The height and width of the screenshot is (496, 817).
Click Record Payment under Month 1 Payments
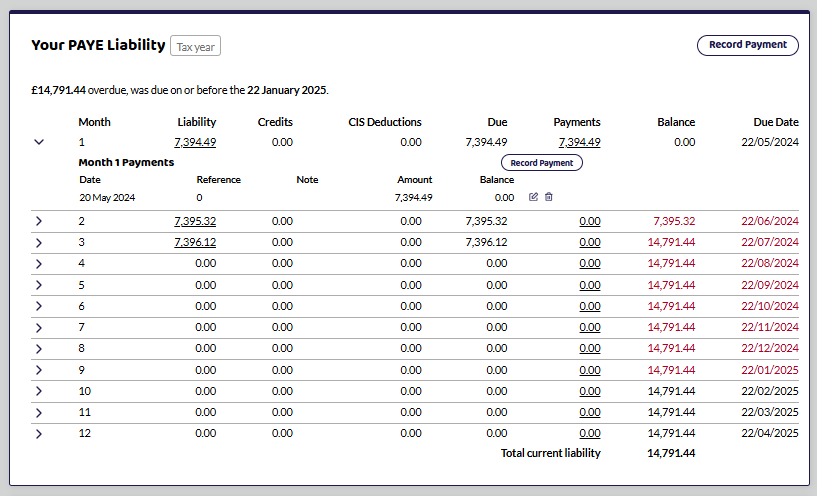coord(542,163)
